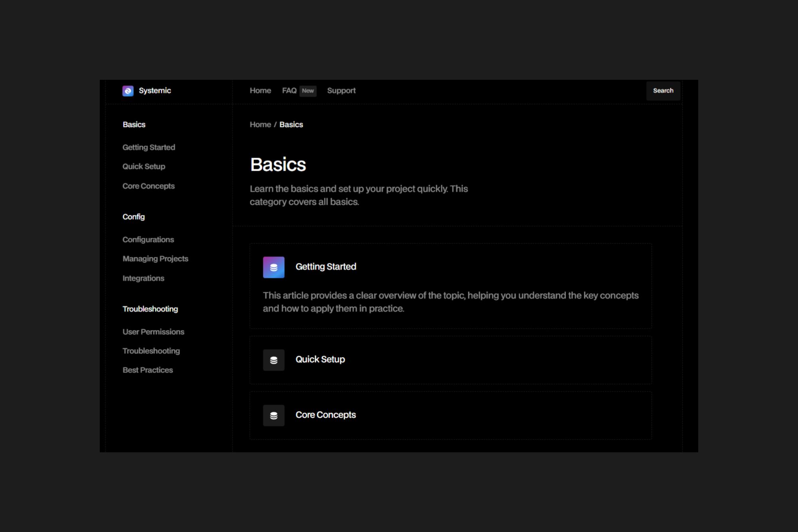Viewport: 798px width, 532px height.
Task: Select Quick Setup in the sidebar
Action: pyautogui.click(x=144, y=166)
